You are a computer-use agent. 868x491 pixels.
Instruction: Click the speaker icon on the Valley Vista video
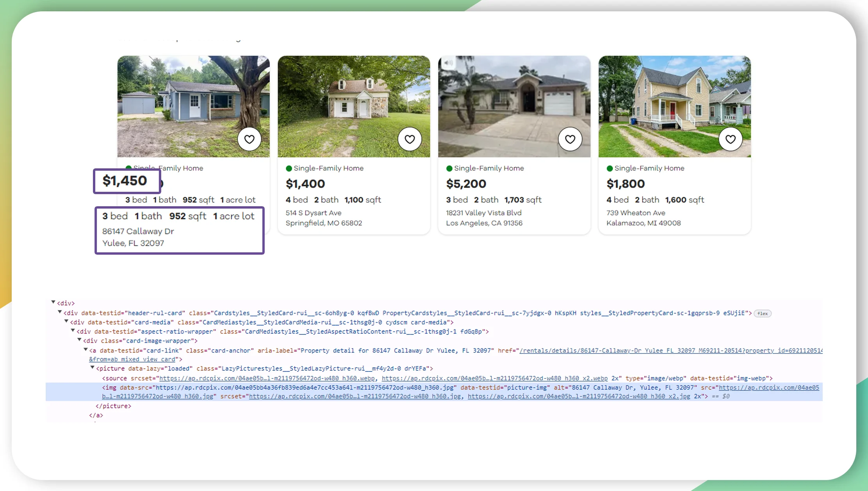point(448,62)
